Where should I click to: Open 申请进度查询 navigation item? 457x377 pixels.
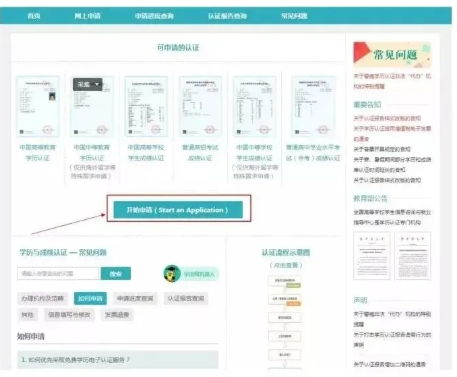click(154, 16)
